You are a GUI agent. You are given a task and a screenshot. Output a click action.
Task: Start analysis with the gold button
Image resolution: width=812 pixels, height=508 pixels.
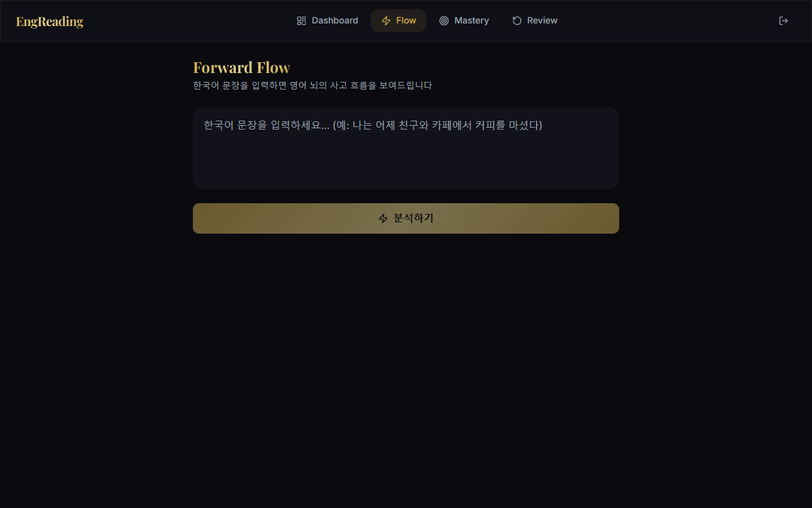pos(406,218)
